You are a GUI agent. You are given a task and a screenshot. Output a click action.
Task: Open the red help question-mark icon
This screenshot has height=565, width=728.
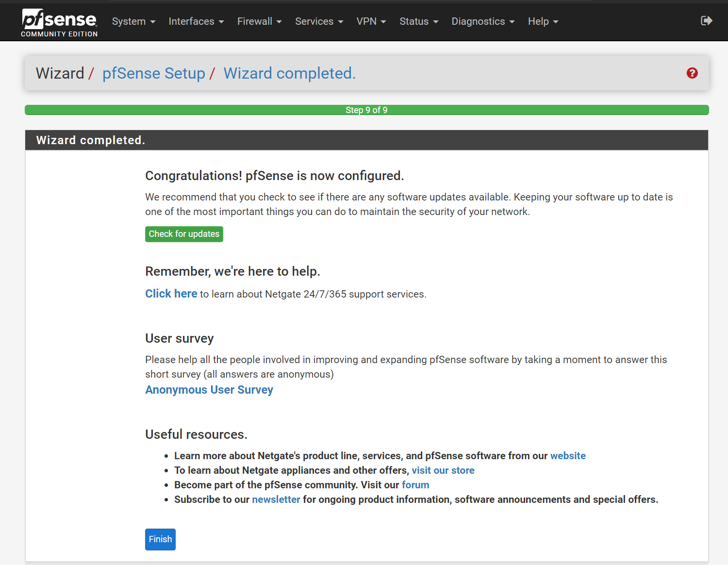692,73
